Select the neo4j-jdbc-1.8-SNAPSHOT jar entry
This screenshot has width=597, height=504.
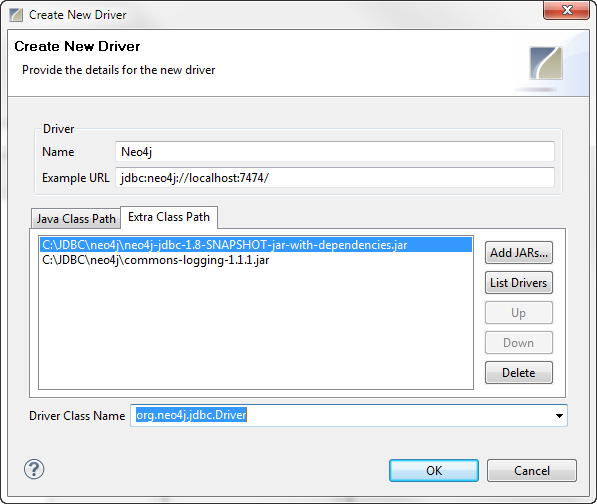pyautogui.click(x=255, y=245)
